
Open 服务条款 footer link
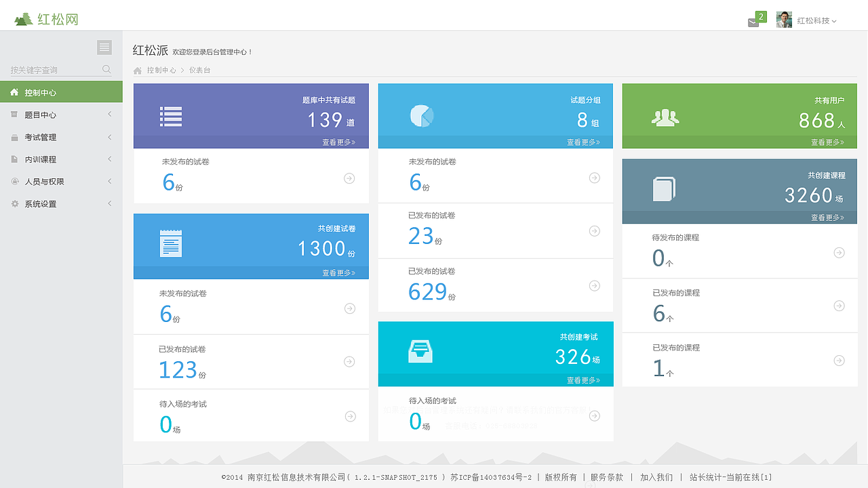click(607, 477)
